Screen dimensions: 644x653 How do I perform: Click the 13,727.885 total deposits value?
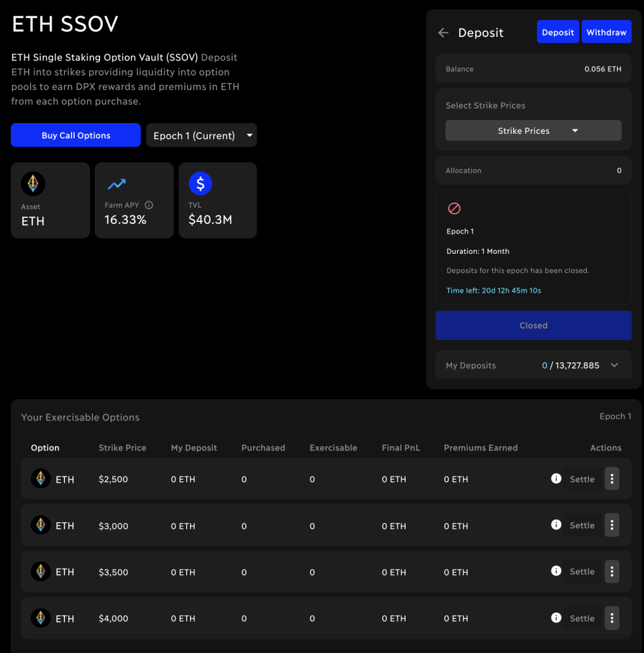pos(577,365)
